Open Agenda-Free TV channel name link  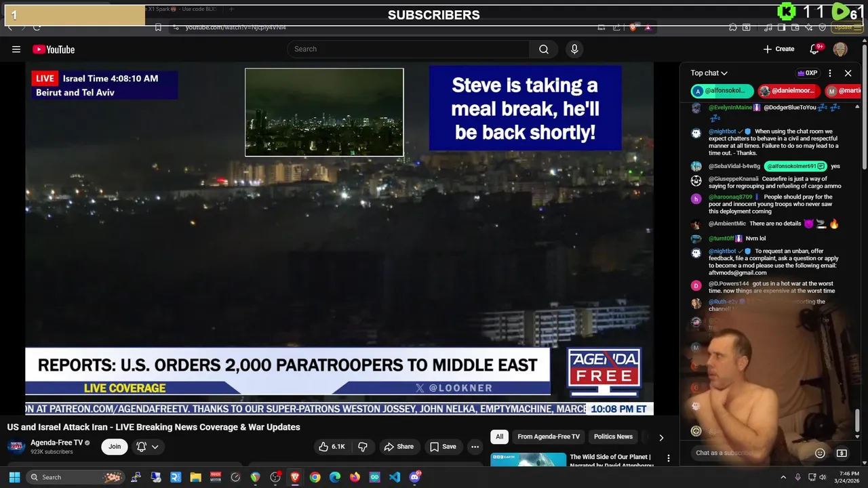click(56, 443)
